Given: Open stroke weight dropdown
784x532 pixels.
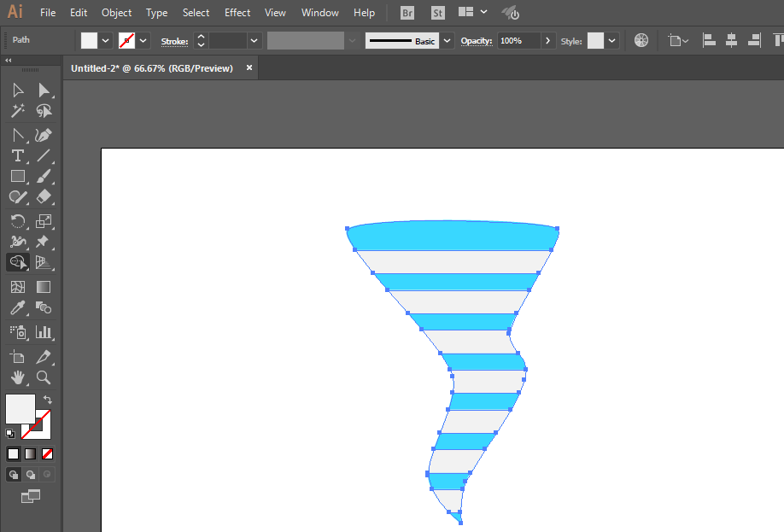Looking at the screenshot, I should (254, 41).
